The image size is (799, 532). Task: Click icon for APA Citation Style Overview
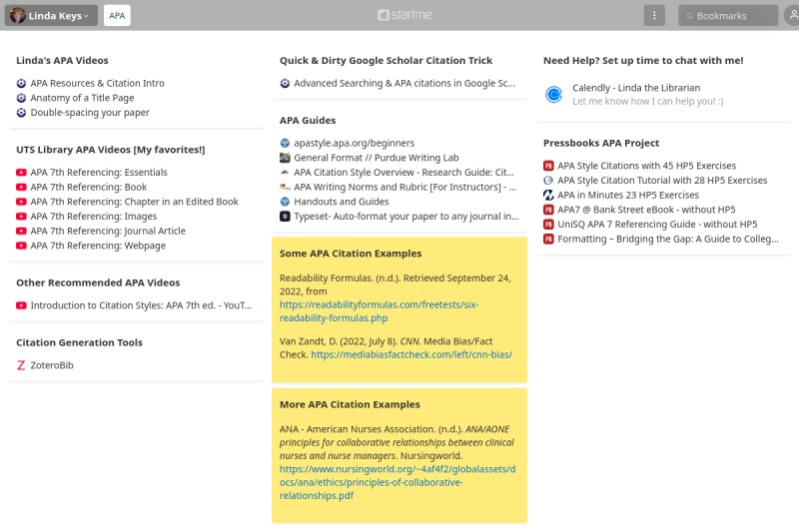285,173
